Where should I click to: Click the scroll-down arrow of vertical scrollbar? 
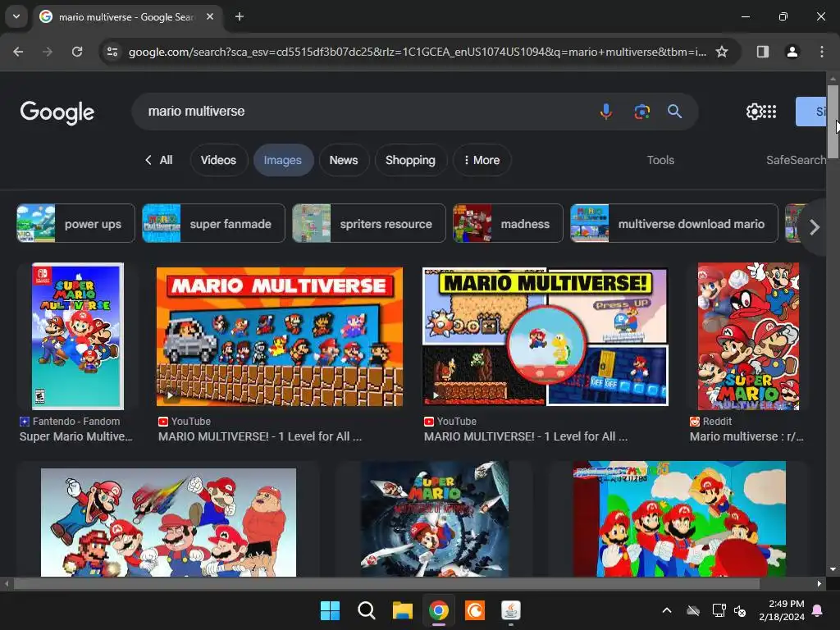pyautogui.click(x=833, y=569)
